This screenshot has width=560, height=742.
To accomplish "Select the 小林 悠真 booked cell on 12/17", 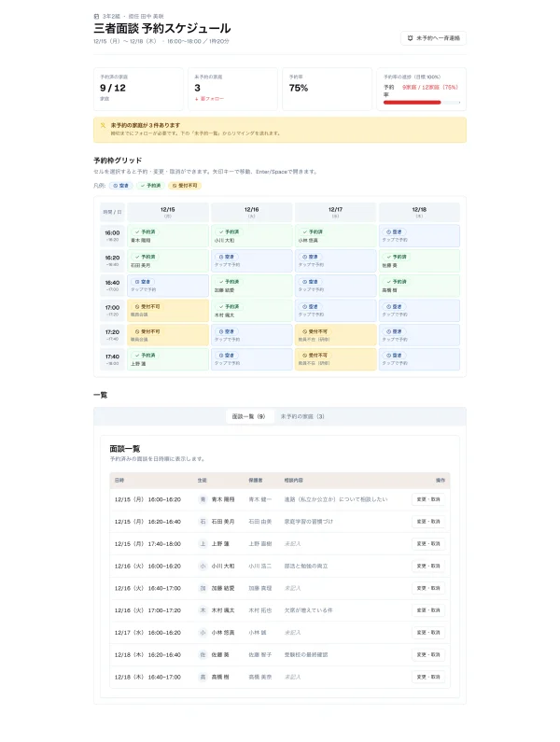I will [336, 235].
